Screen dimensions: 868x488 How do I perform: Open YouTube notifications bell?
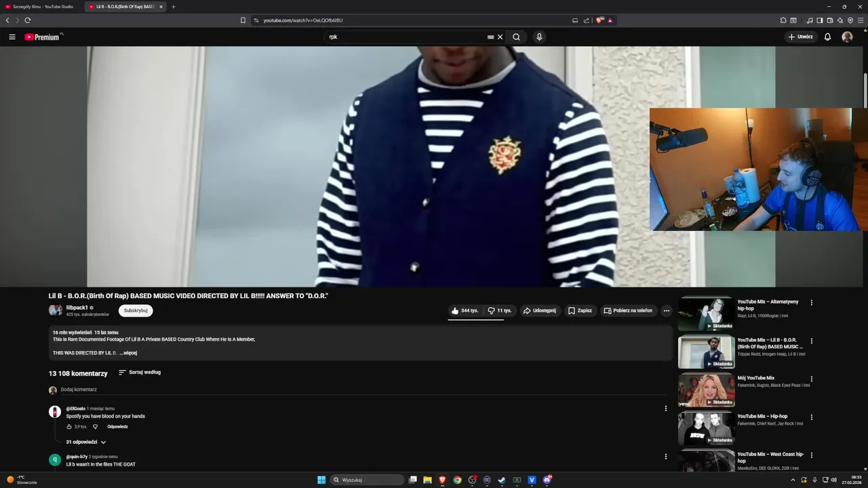pos(827,37)
